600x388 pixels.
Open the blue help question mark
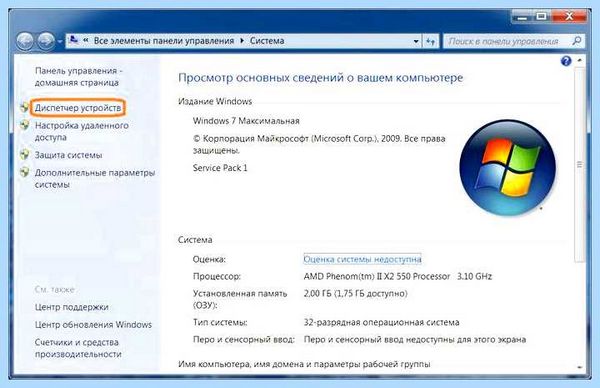click(566, 61)
